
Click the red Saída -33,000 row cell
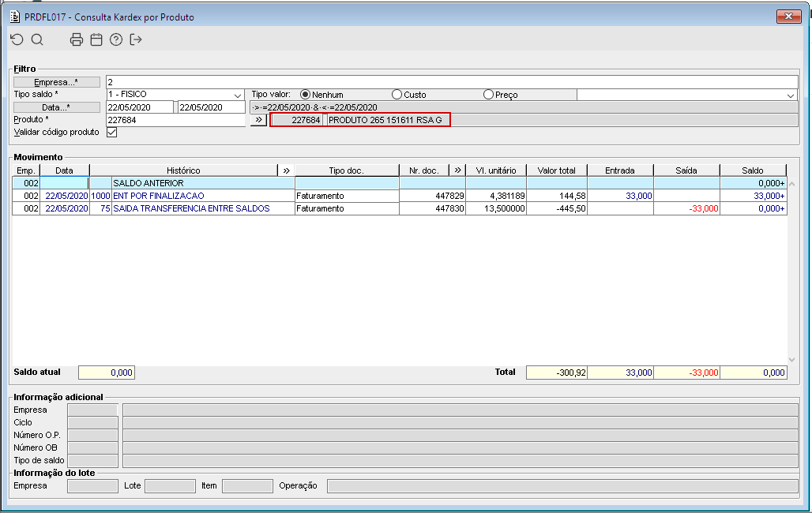(686, 208)
